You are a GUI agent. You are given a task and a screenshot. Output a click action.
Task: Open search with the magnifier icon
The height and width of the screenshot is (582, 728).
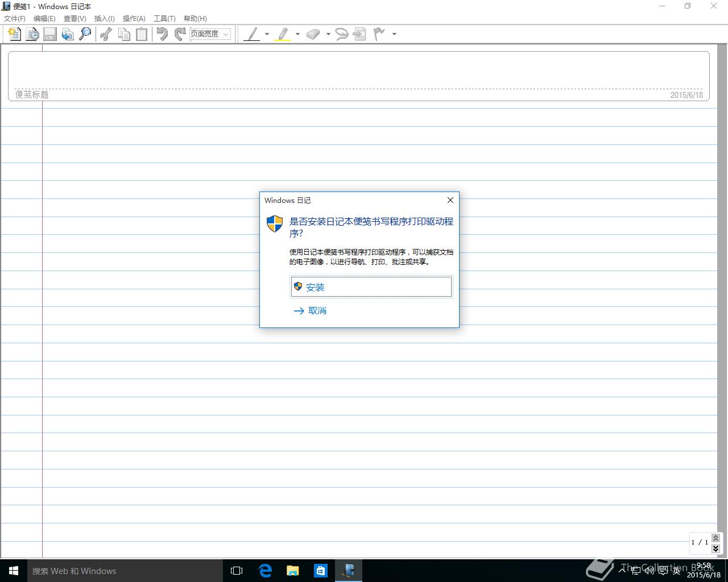pyautogui.click(x=85, y=34)
